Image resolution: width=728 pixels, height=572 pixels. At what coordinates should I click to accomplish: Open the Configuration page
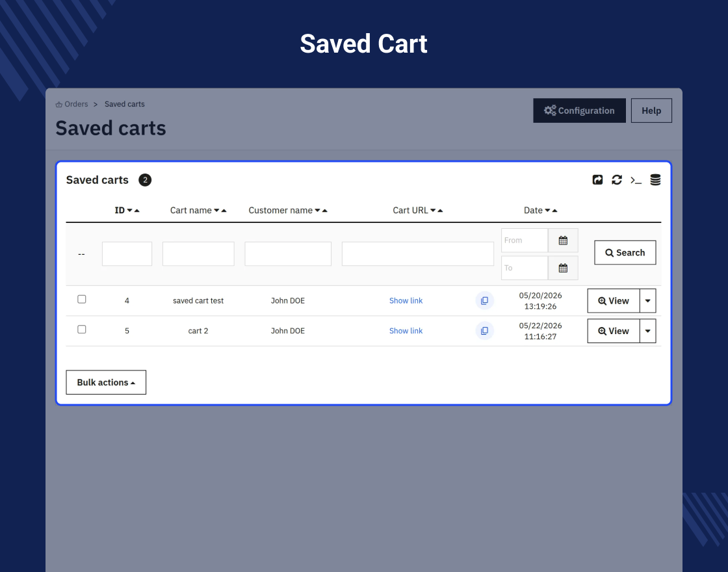[x=579, y=110]
